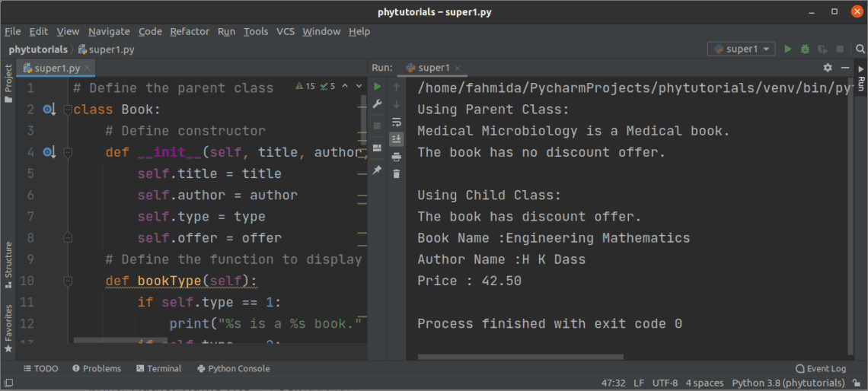Viewport: 868px width, 391px height.
Task: Open the super1 run configuration dropdown
Action: (x=742, y=49)
